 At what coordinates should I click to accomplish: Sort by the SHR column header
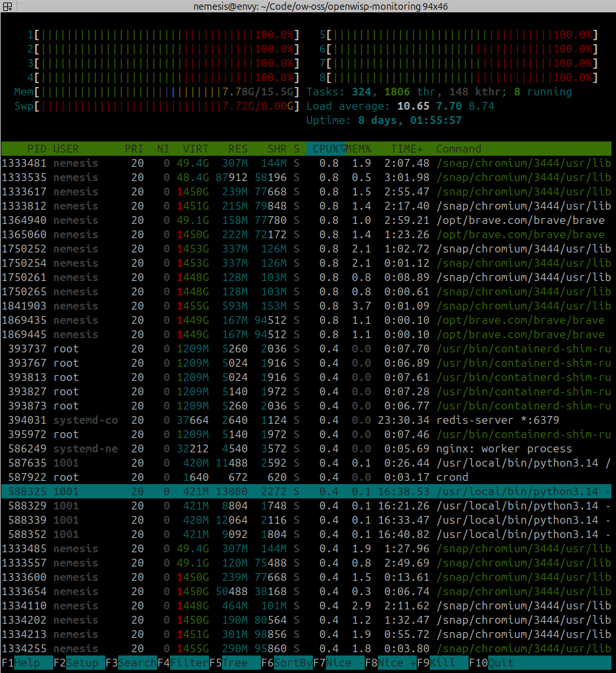(277, 149)
